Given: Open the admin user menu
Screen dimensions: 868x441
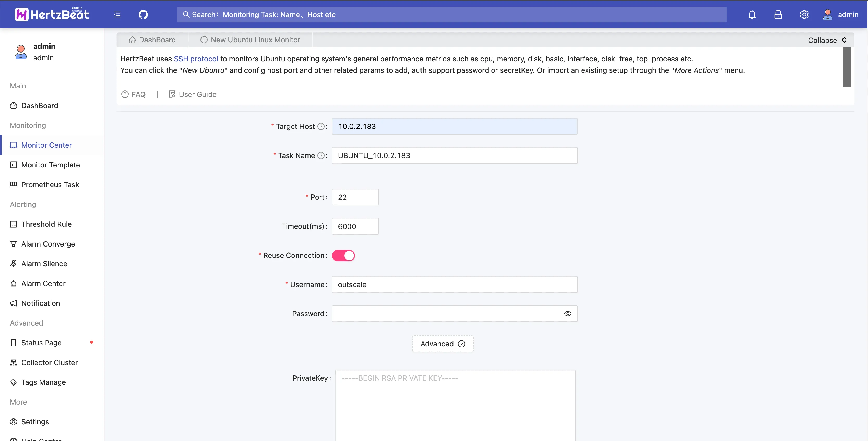Looking at the screenshot, I should 841,15.
